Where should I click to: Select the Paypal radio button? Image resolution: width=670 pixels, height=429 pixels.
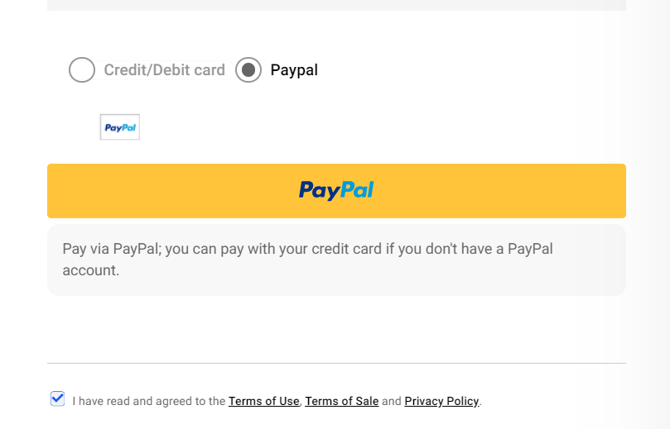(248, 70)
